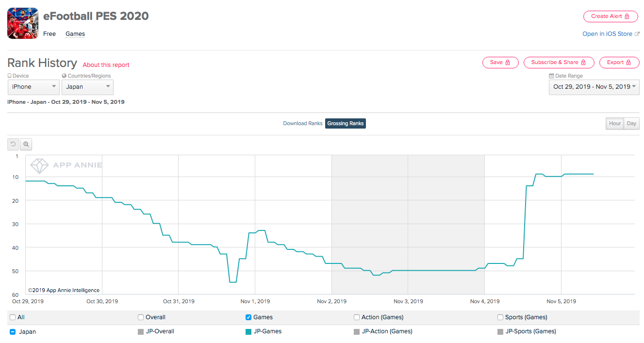Click the Rank History heading
This screenshot has width=644, height=343.
[x=42, y=63]
